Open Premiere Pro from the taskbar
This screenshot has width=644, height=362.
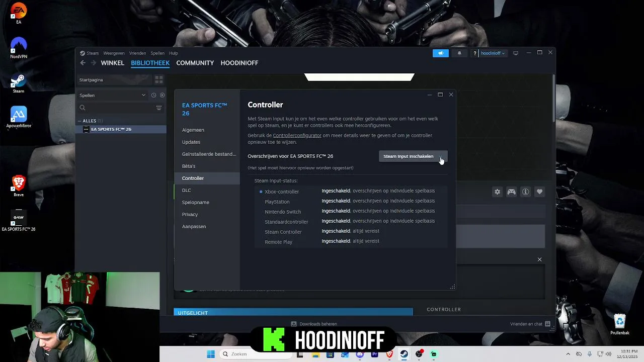[x=375, y=354]
